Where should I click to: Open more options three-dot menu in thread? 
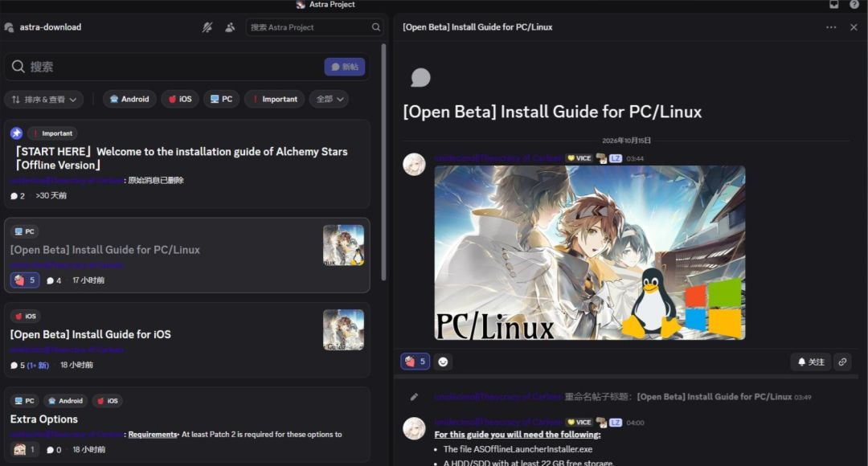click(831, 27)
